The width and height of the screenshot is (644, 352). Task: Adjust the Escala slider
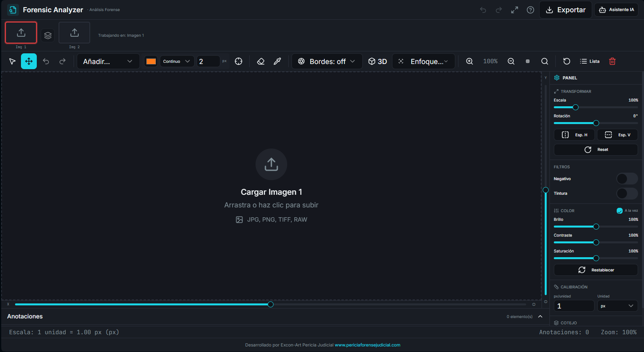click(596, 107)
